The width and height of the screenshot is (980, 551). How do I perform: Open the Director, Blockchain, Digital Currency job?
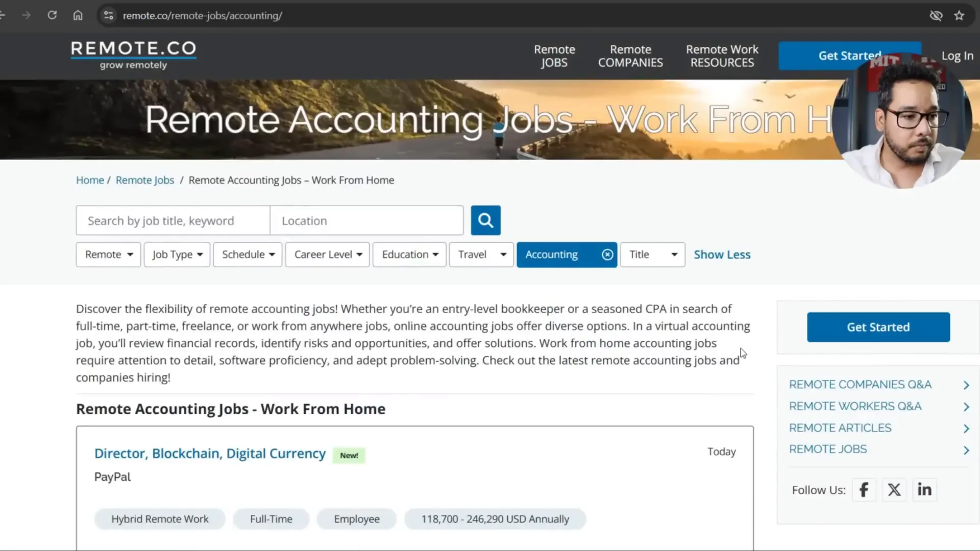[210, 453]
